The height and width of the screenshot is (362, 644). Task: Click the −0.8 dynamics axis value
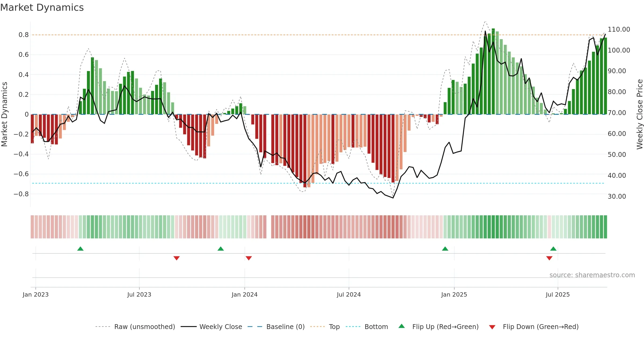21,194
